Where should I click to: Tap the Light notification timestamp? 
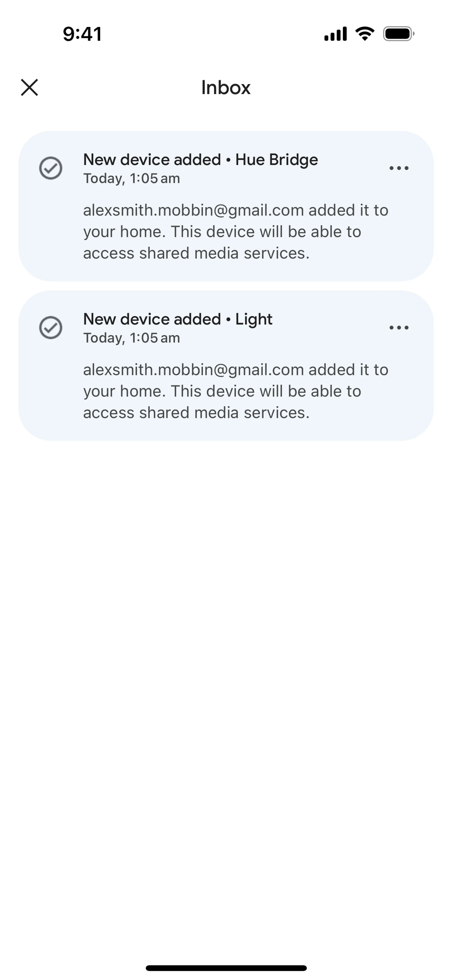(131, 338)
